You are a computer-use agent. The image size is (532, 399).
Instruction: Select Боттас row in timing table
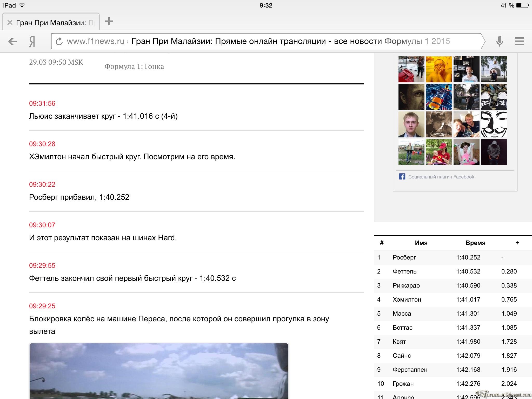tap(453, 328)
